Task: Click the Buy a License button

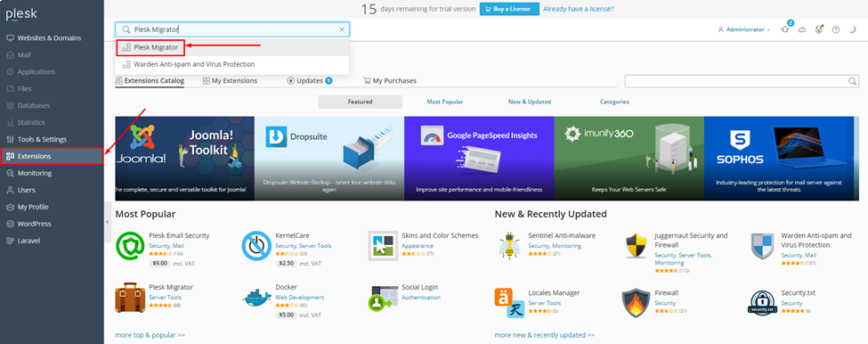Action: point(508,9)
